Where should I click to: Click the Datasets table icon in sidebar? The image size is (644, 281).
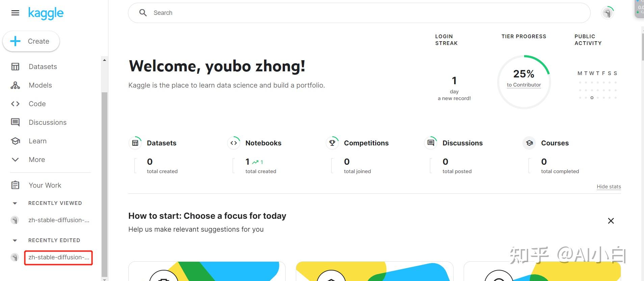(15, 67)
